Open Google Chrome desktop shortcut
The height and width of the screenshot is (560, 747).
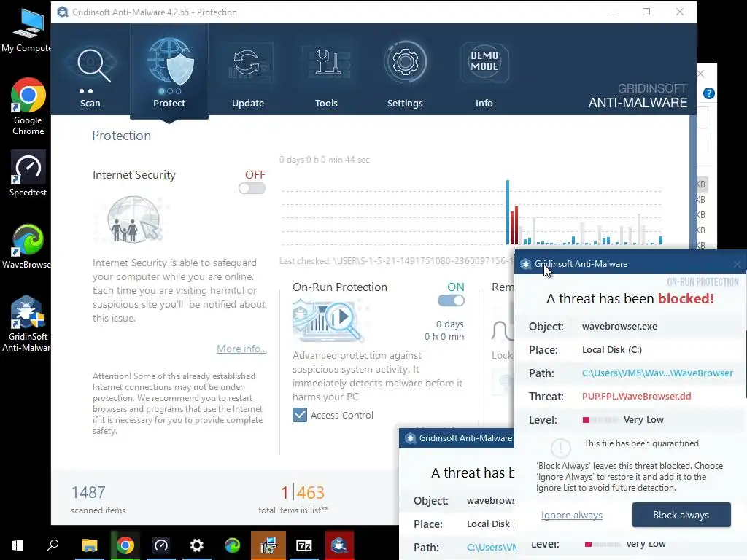[x=28, y=106]
